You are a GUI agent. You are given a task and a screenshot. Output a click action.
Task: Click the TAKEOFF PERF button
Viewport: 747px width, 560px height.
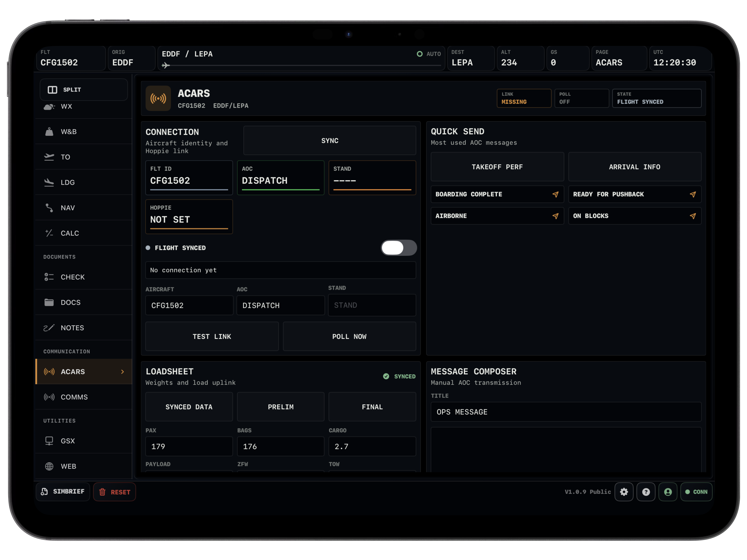[x=497, y=167]
